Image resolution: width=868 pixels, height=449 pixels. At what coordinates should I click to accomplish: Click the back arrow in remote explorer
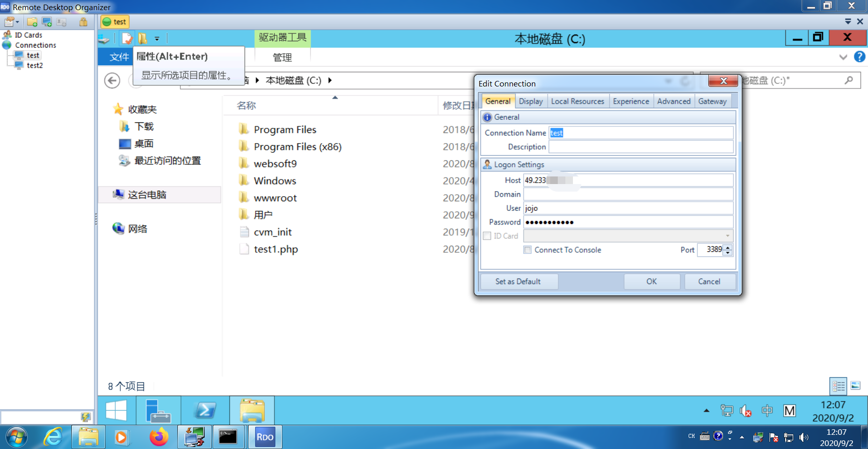coord(112,80)
